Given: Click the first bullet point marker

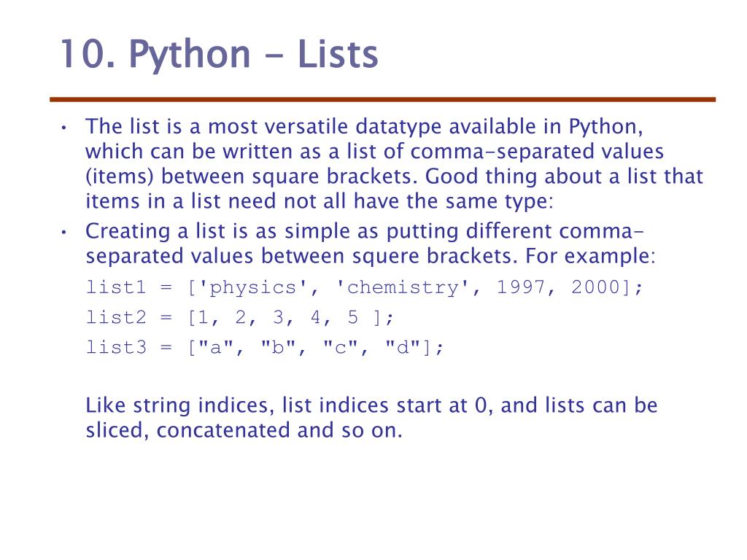Looking at the screenshot, I should coord(64,128).
